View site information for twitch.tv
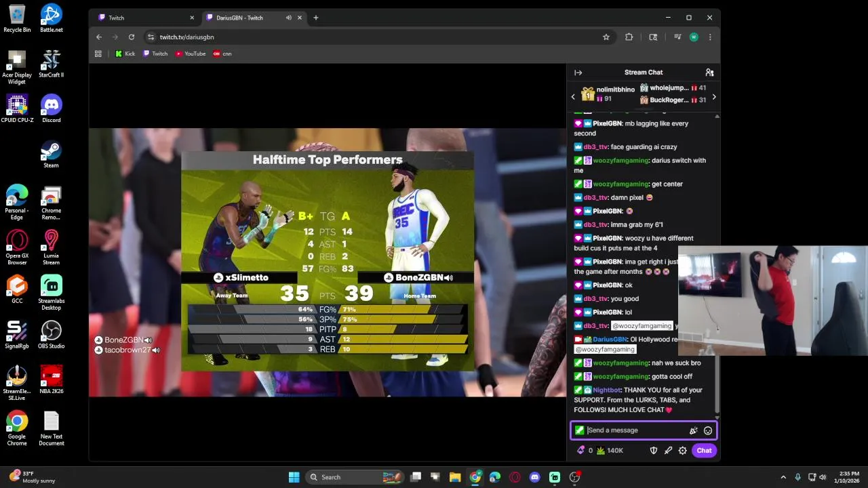Image resolution: width=868 pixels, height=488 pixels. (151, 37)
